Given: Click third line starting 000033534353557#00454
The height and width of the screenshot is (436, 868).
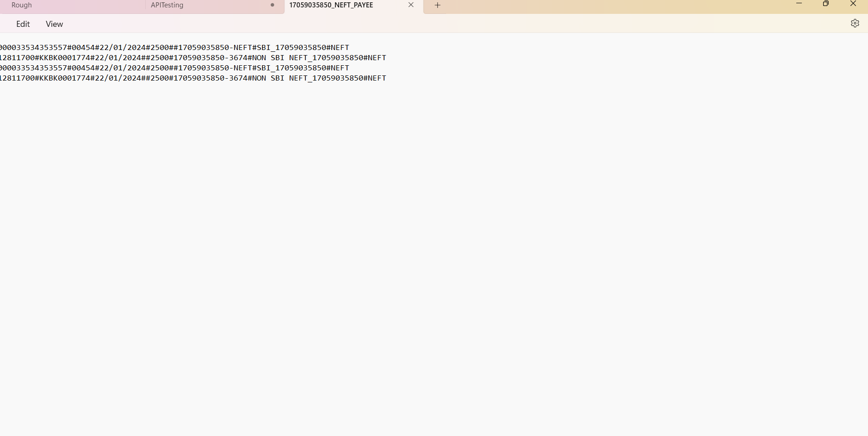Looking at the screenshot, I should click(174, 68).
